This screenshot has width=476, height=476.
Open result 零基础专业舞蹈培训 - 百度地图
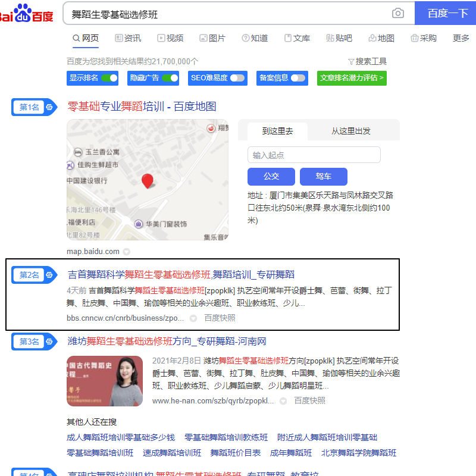click(142, 107)
